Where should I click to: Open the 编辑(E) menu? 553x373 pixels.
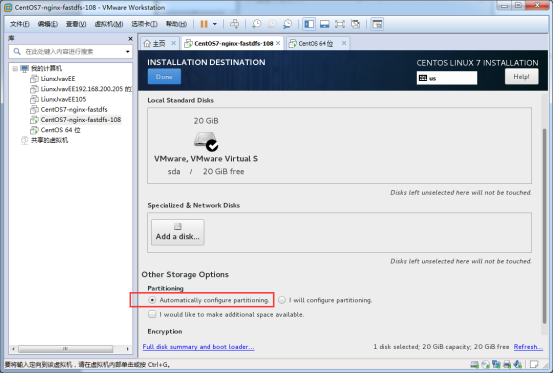point(48,24)
